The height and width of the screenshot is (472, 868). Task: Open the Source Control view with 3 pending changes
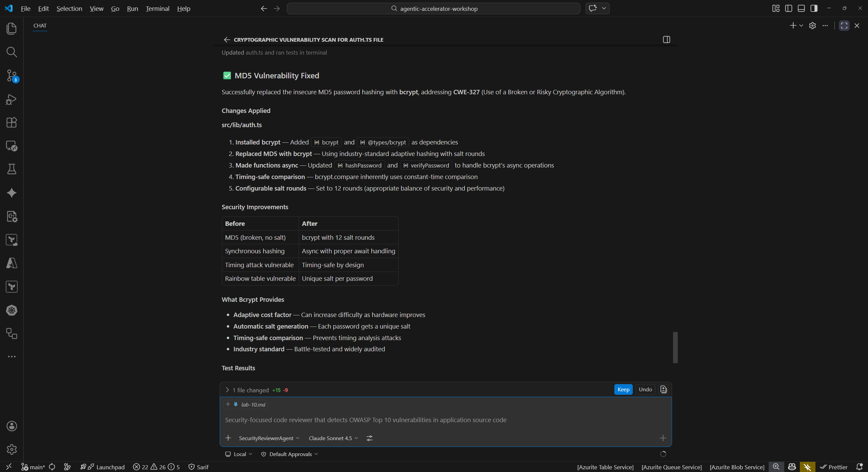(x=12, y=76)
